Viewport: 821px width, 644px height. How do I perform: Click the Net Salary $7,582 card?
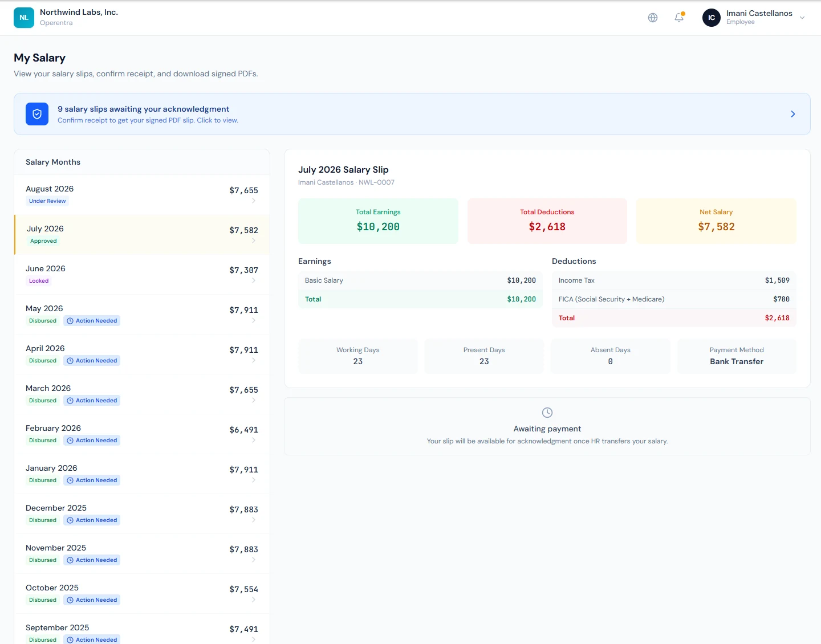pos(716,221)
